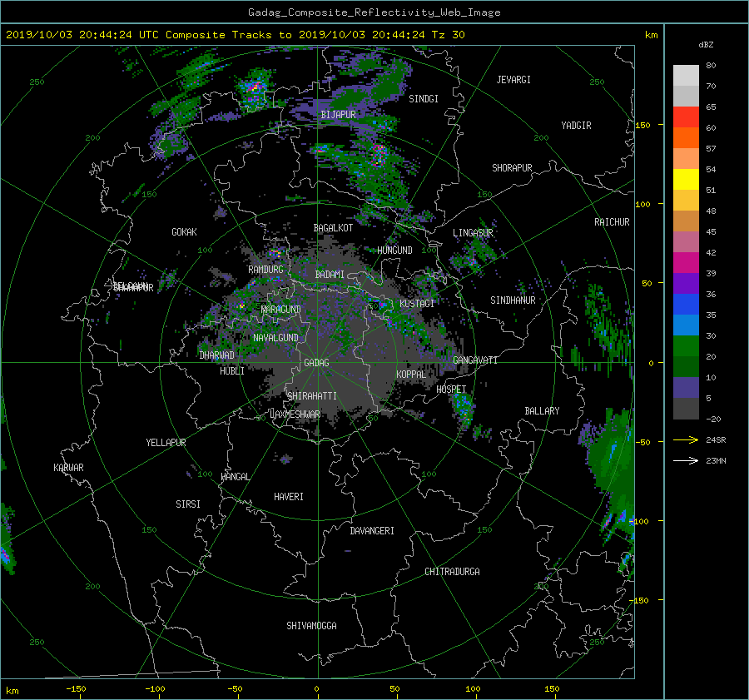Click the HUNGUND city label
Viewport: 749px width, 700px height.
pyautogui.click(x=394, y=251)
